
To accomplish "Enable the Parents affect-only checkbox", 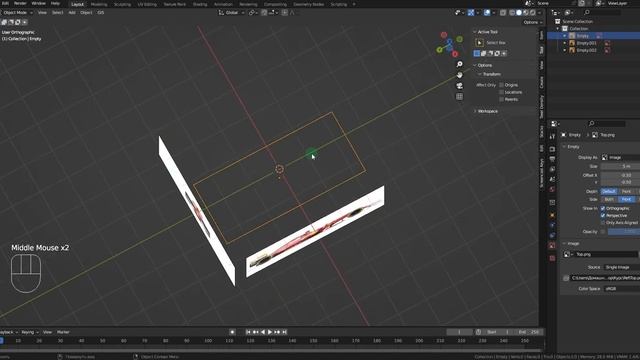I will pyautogui.click(x=502, y=99).
